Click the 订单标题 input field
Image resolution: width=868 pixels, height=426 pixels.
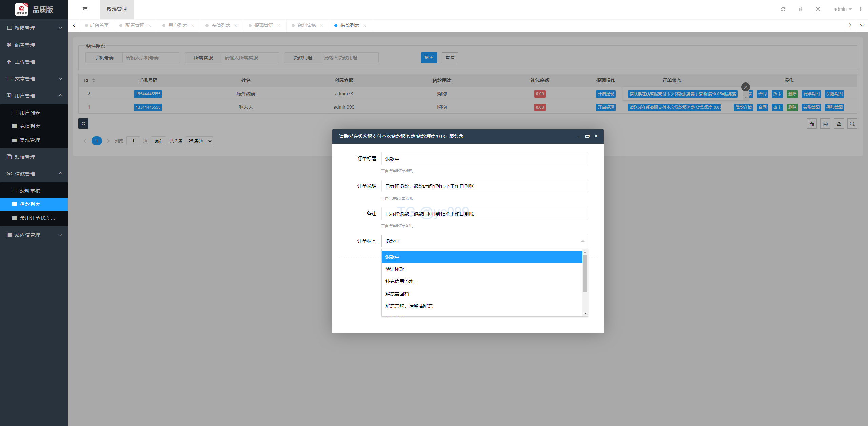click(x=485, y=159)
